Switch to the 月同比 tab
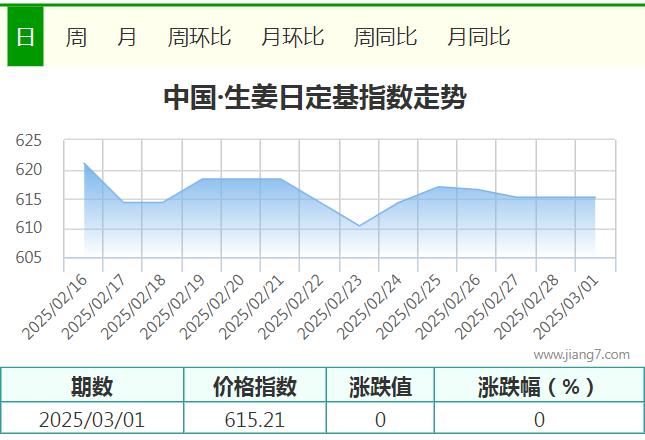 (478, 37)
